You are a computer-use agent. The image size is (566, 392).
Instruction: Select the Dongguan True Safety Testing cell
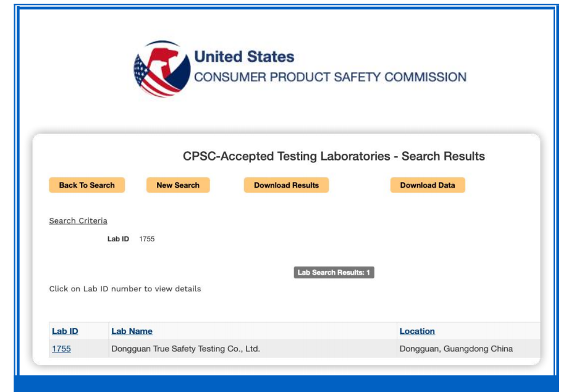pyautogui.click(x=185, y=349)
